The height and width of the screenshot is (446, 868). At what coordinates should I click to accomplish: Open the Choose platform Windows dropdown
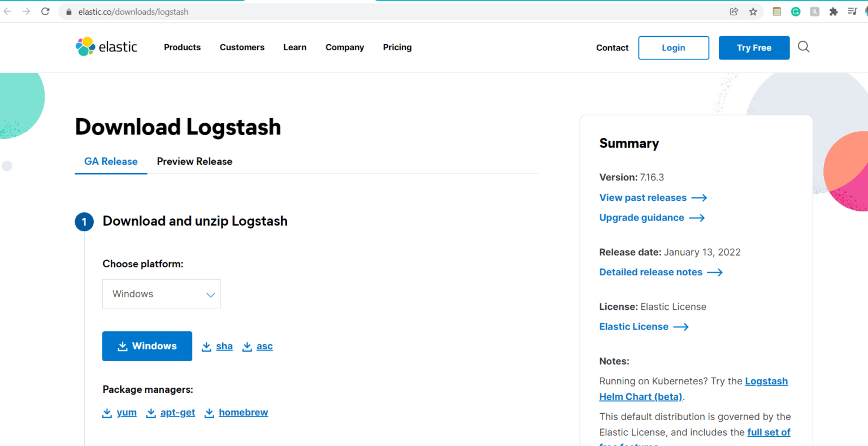(162, 294)
